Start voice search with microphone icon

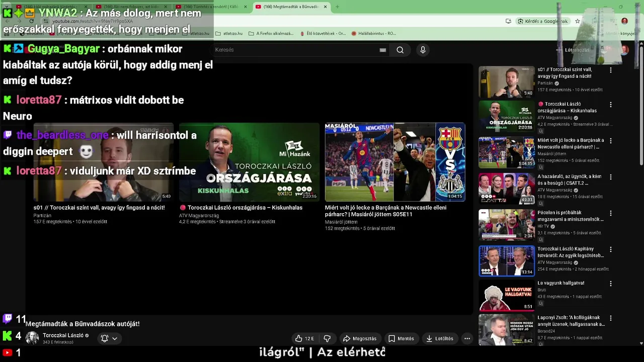point(423,50)
